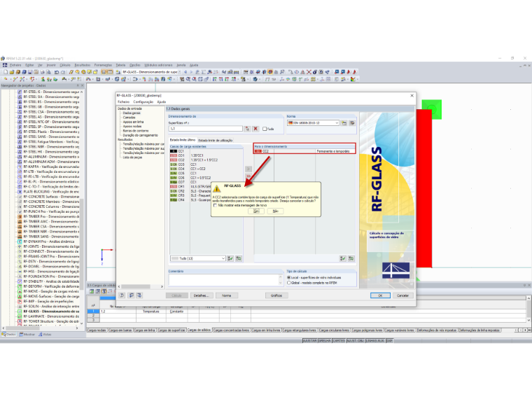The height and width of the screenshot is (399, 532).
Task: Open Resultados menu in main menu bar
Action: [x=83, y=65]
